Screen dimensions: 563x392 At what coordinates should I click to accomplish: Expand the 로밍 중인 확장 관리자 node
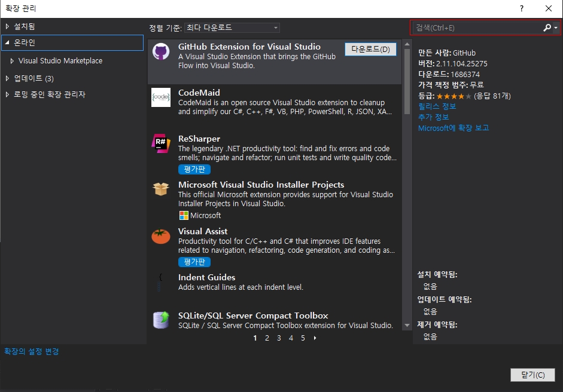tap(7, 94)
